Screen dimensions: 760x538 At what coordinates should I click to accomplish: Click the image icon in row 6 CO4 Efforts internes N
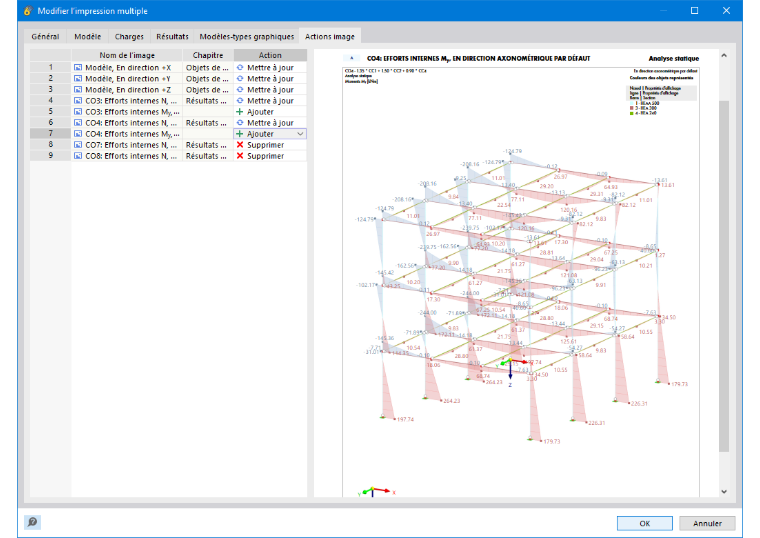[78, 123]
